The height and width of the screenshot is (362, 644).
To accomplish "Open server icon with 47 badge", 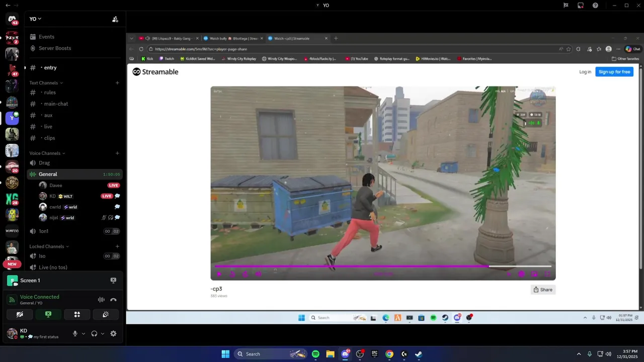I will 12,70.
